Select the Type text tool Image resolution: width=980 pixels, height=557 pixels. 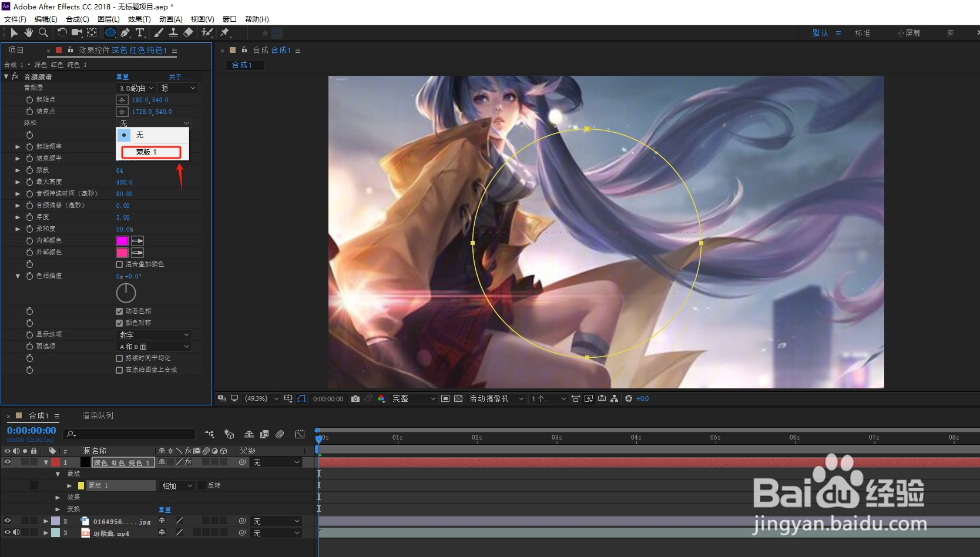click(140, 33)
